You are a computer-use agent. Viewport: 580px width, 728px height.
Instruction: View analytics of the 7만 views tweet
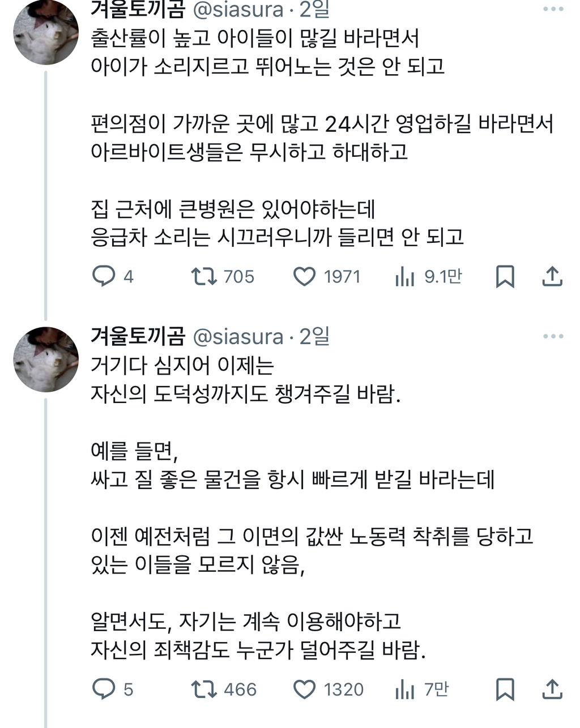[405, 689]
